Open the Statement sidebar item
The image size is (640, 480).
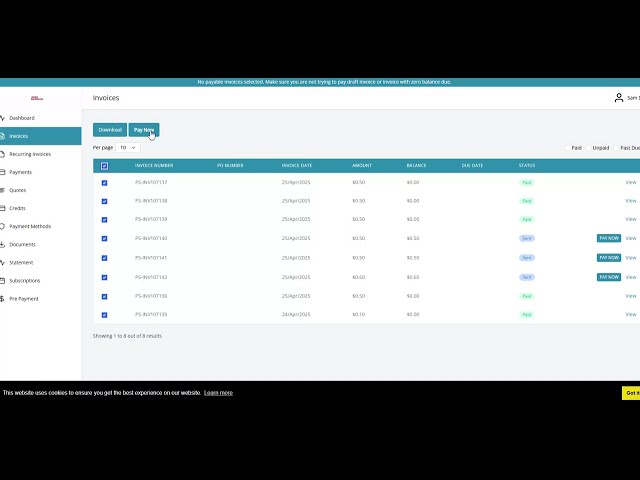[x=21, y=262]
